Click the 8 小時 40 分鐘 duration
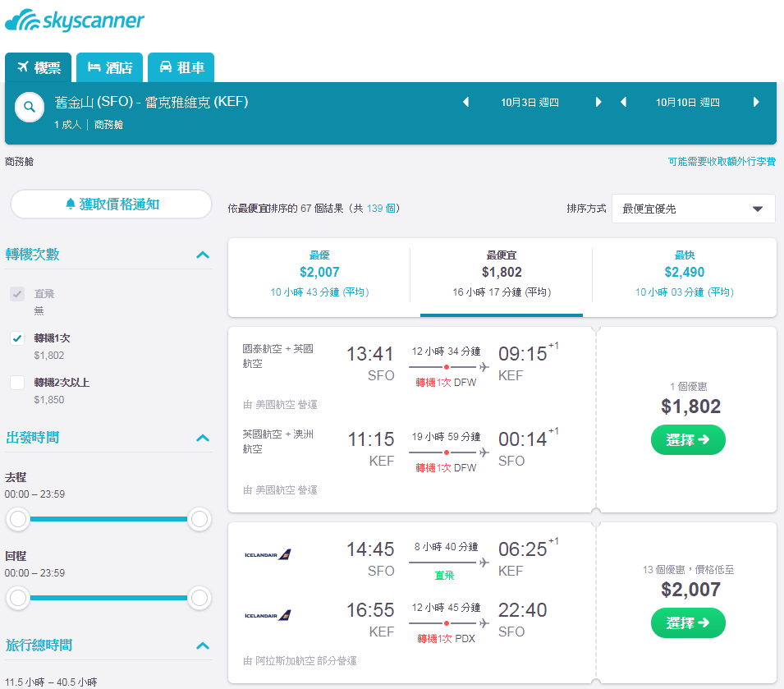 click(x=446, y=547)
